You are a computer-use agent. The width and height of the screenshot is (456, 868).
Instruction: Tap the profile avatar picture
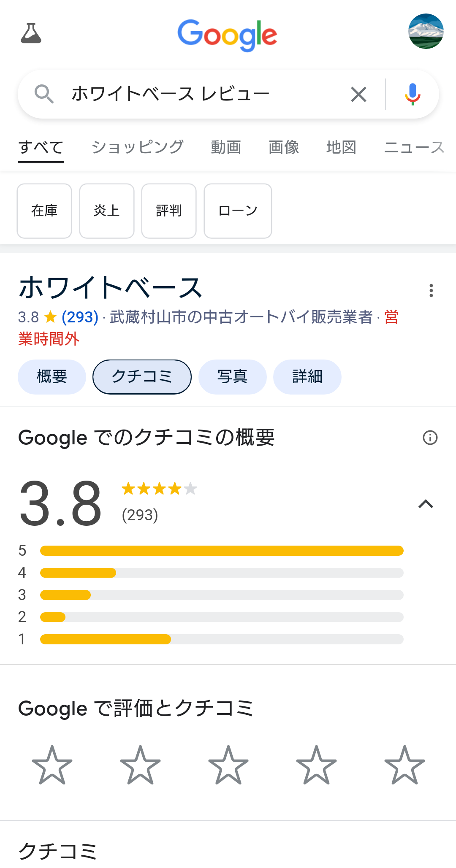[426, 31]
